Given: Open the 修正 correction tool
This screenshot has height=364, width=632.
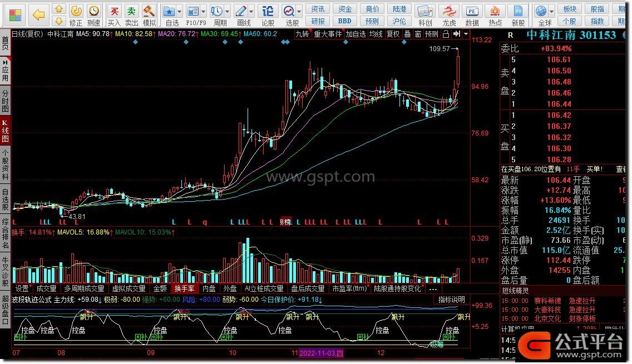Looking at the screenshot, I should point(76,16).
